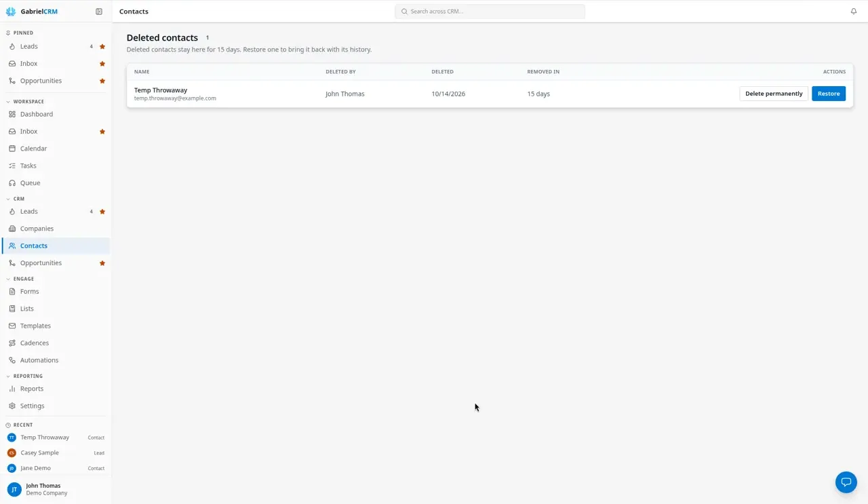Click the Contacts page title

pyautogui.click(x=134, y=12)
